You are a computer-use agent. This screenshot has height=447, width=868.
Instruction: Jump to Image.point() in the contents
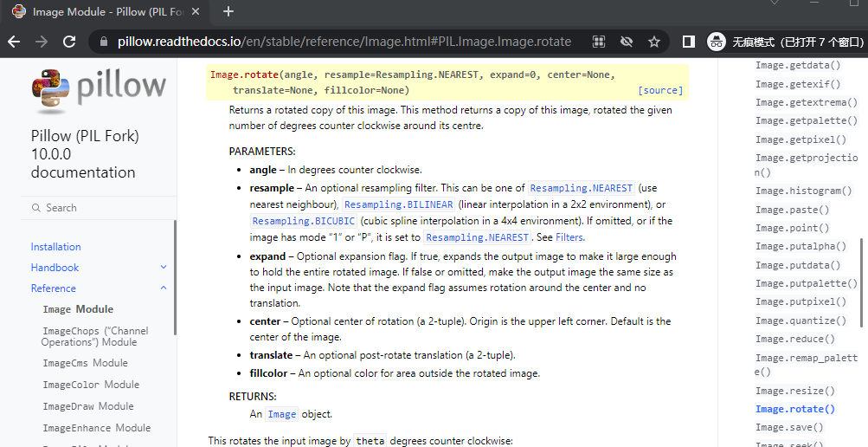(x=792, y=228)
